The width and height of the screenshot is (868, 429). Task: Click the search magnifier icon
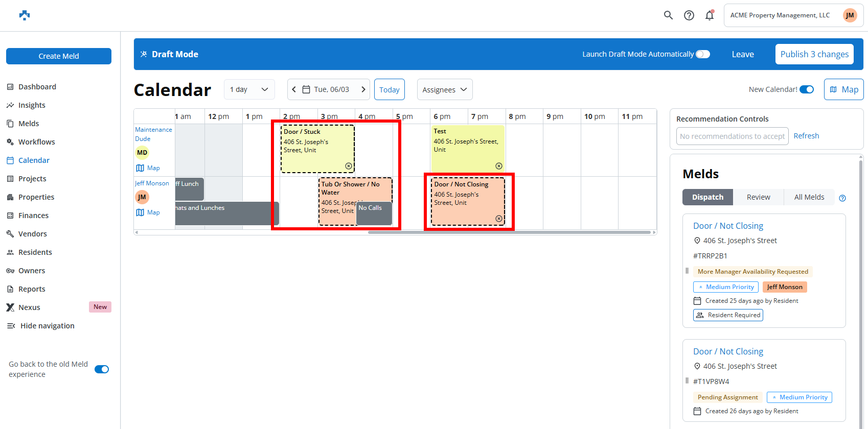[668, 15]
